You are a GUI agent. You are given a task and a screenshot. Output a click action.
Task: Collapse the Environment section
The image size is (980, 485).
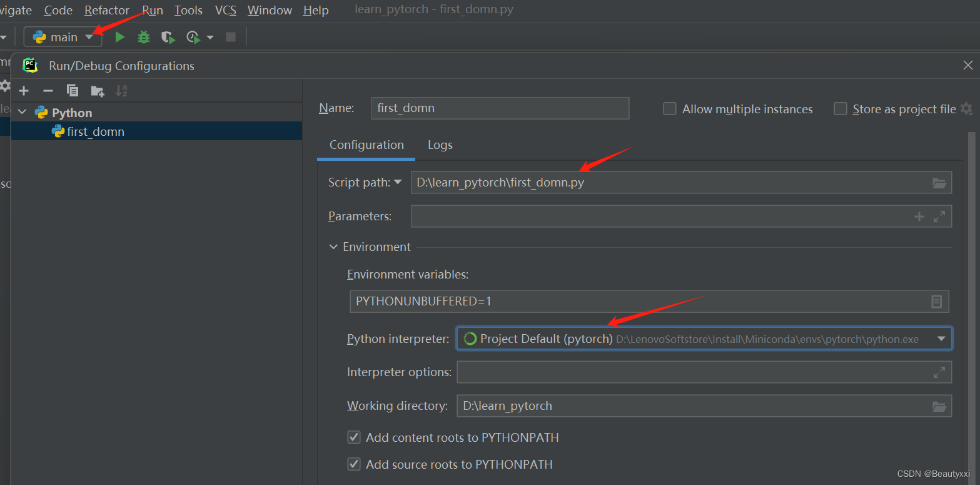333,247
